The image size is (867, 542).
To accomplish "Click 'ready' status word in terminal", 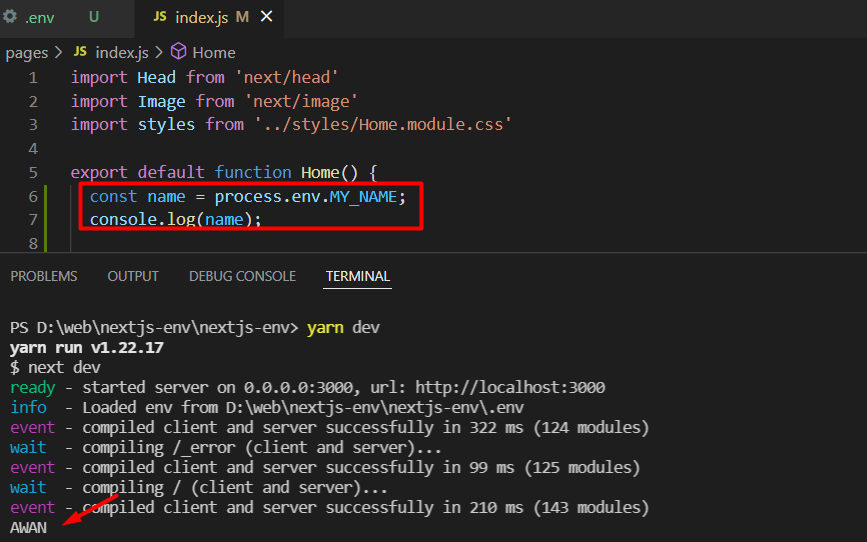I will coord(33,388).
